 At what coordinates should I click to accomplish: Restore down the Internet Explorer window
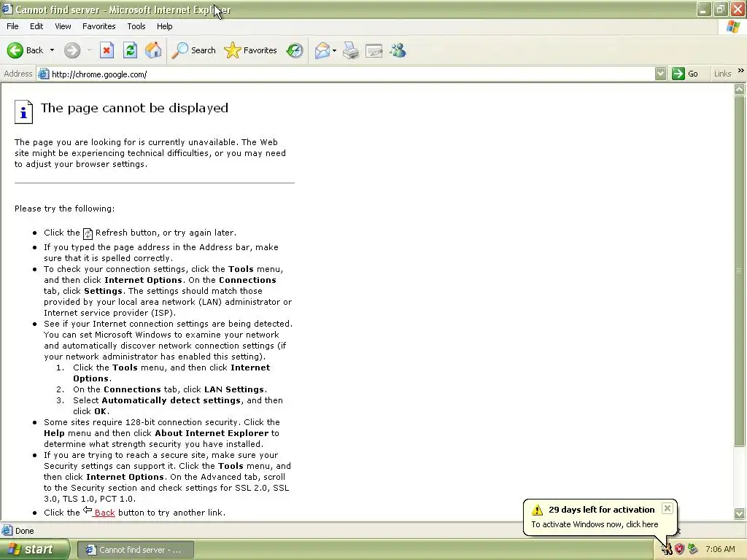[x=721, y=9]
